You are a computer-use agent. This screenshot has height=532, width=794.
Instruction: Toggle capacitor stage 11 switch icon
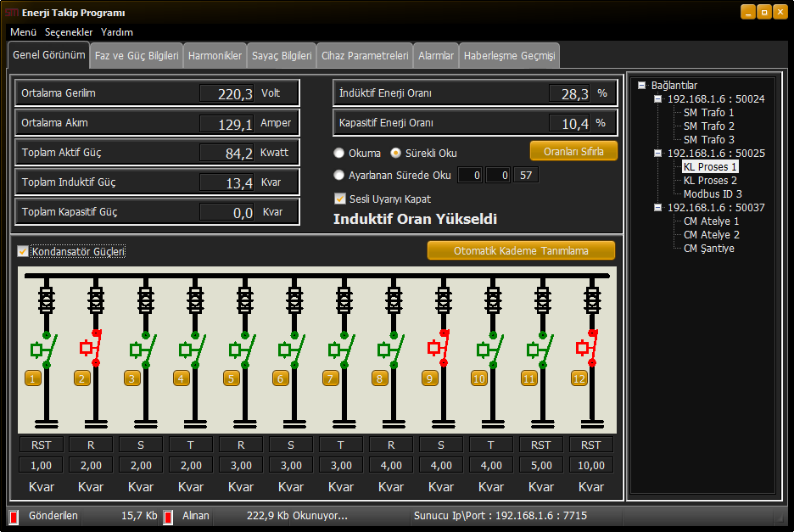[x=540, y=350]
